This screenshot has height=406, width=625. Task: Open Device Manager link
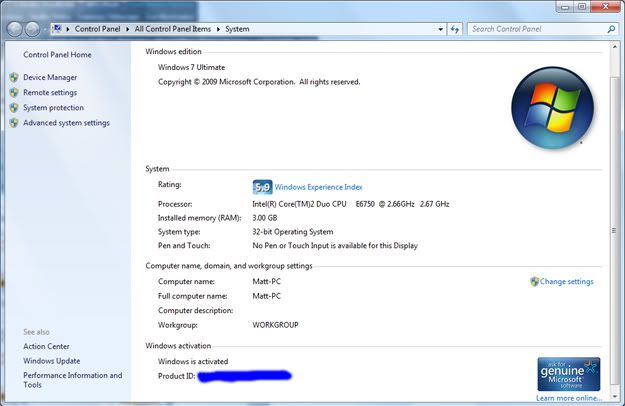tap(50, 77)
